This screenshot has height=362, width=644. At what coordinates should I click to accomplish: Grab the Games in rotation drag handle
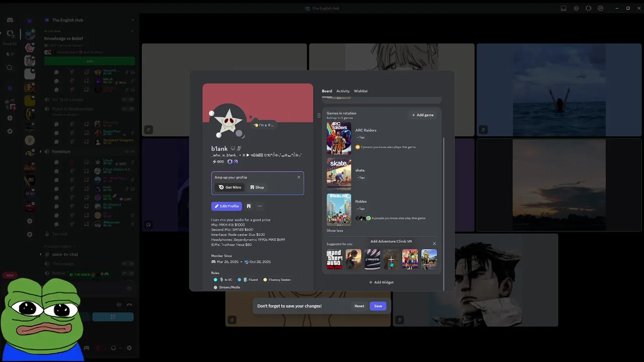click(318, 115)
